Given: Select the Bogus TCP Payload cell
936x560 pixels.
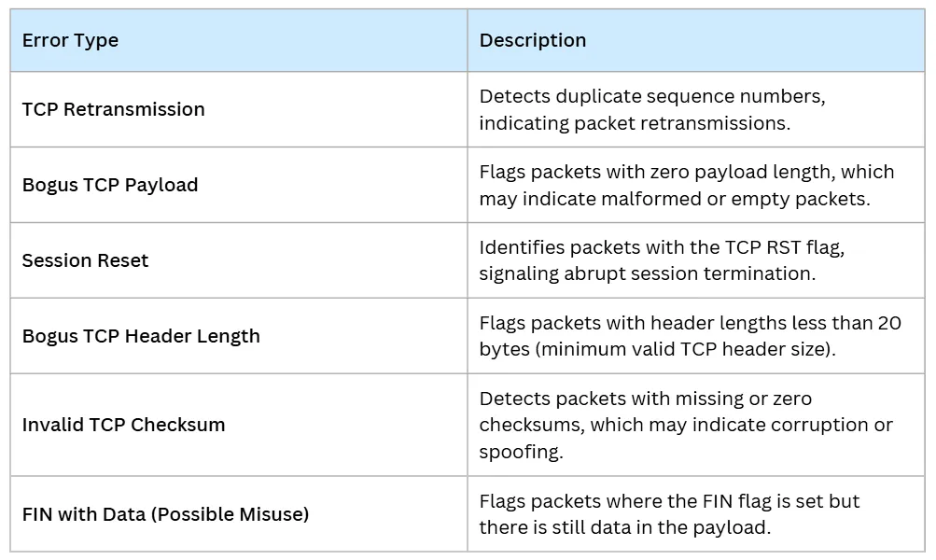Looking at the screenshot, I should coord(110,185).
